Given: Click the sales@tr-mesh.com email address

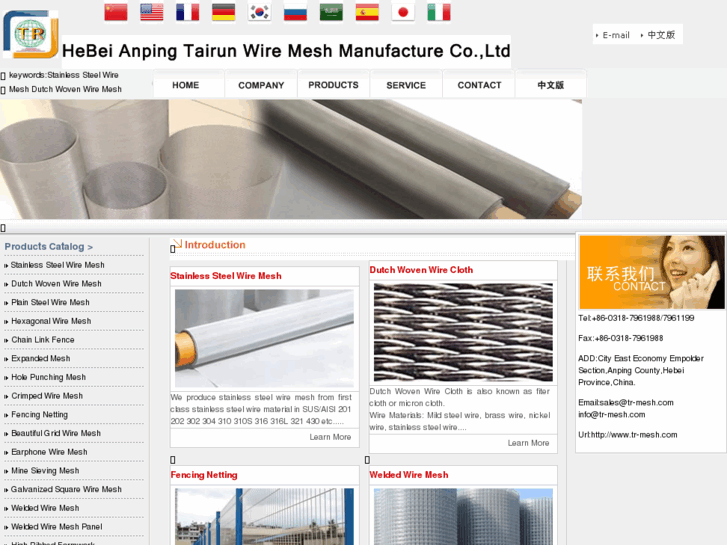Looking at the screenshot, I should (635, 403).
